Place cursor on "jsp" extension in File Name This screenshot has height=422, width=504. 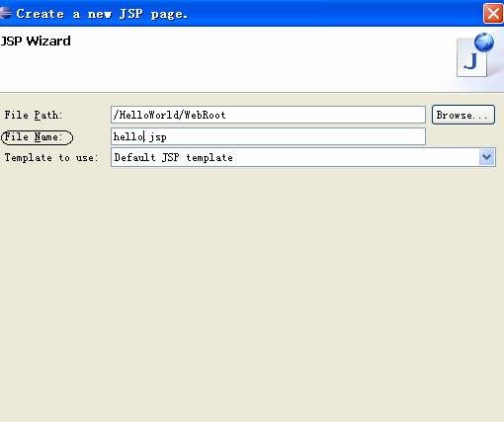(158, 137)
